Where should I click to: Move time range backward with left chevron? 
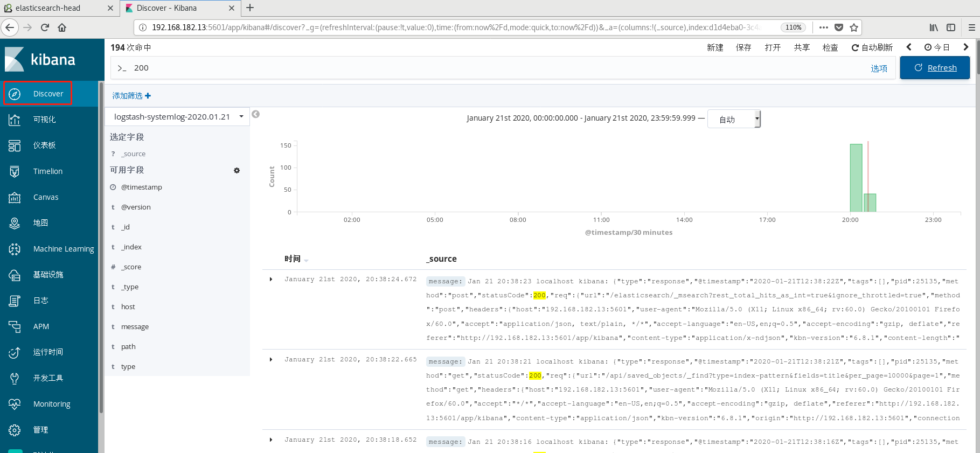(x=909, y=47)
